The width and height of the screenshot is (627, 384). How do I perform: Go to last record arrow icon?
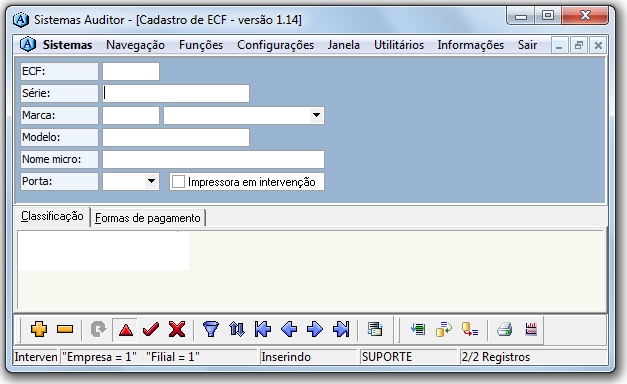(341, 329)
